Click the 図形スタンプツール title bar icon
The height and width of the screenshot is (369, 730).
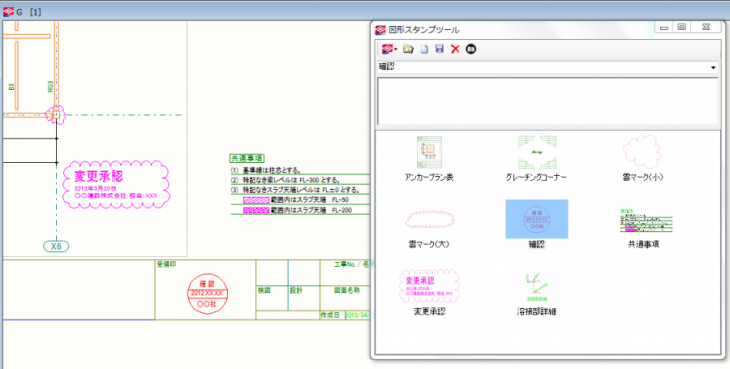[x=380, y=30]
